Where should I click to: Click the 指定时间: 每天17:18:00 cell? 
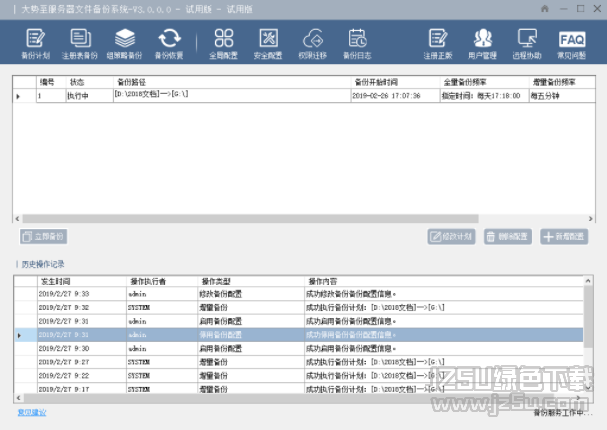coord(485,96)
